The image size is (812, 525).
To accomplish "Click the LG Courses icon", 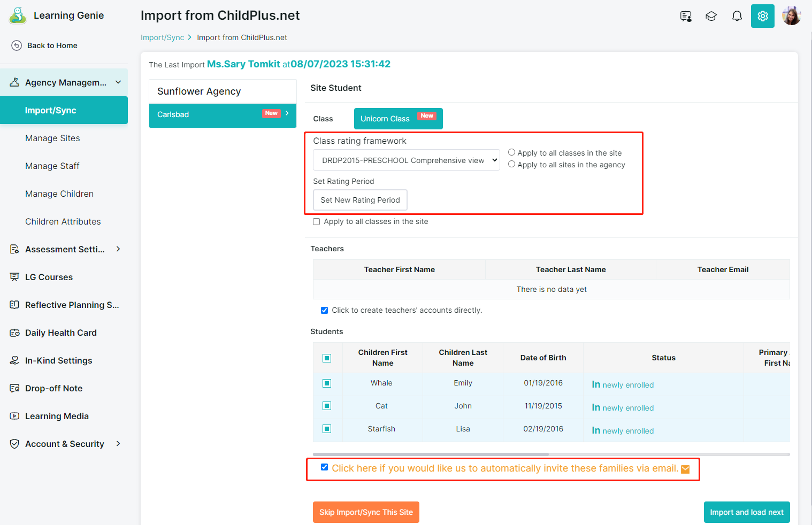I will [14, 277].
